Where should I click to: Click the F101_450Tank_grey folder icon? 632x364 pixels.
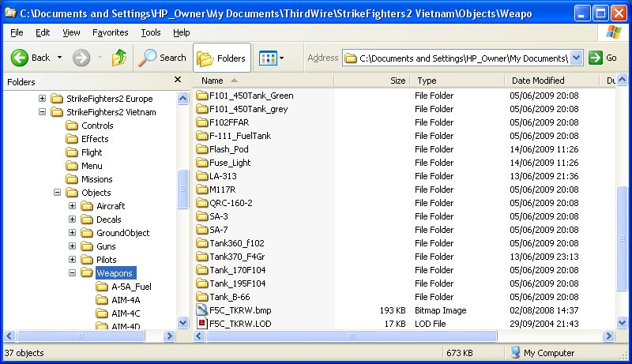pos(202,109)
